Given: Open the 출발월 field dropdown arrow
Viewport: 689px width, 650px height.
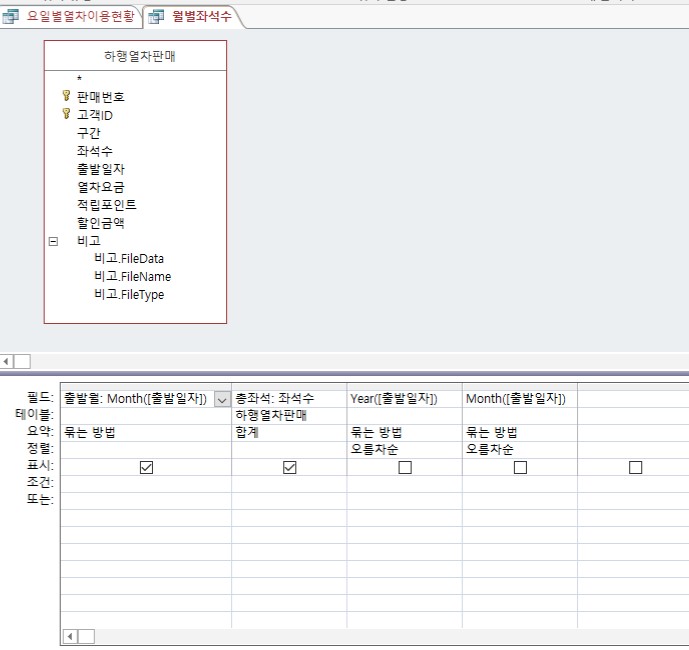Looking at the screenshot, I should pyautogui.click(x=222, y=399).
